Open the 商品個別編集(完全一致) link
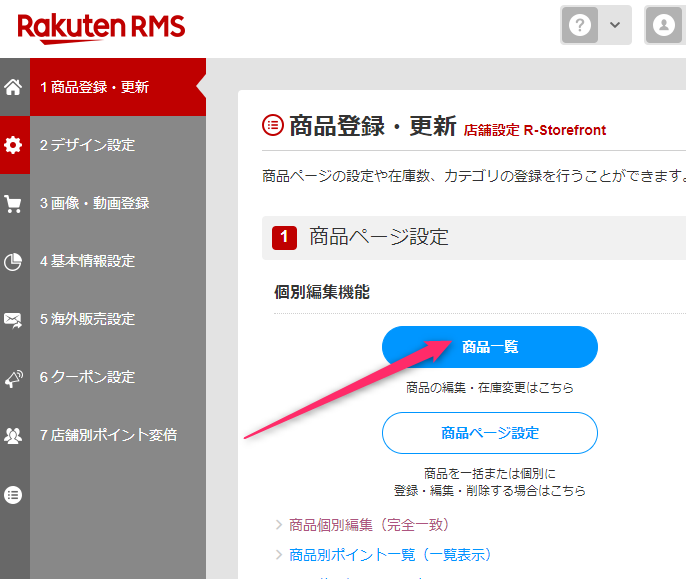The image size is (686, 579). point(369,525)
